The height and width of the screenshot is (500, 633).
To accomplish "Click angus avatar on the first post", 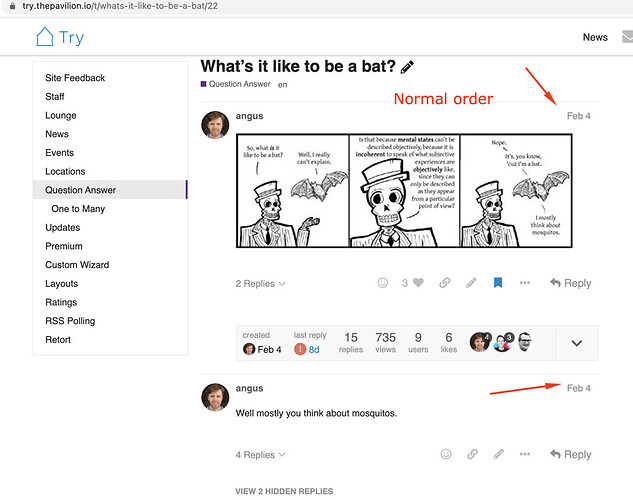I will coord(215,125).
